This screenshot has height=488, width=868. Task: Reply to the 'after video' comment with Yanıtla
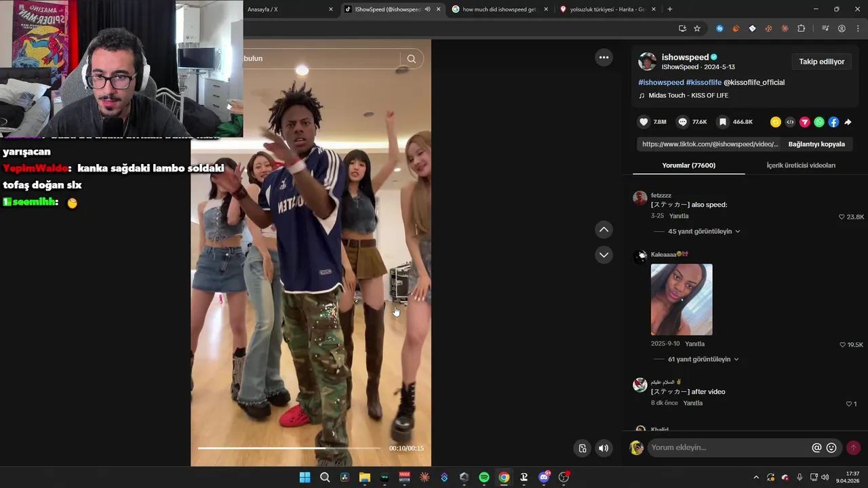(x=693, y=403)
